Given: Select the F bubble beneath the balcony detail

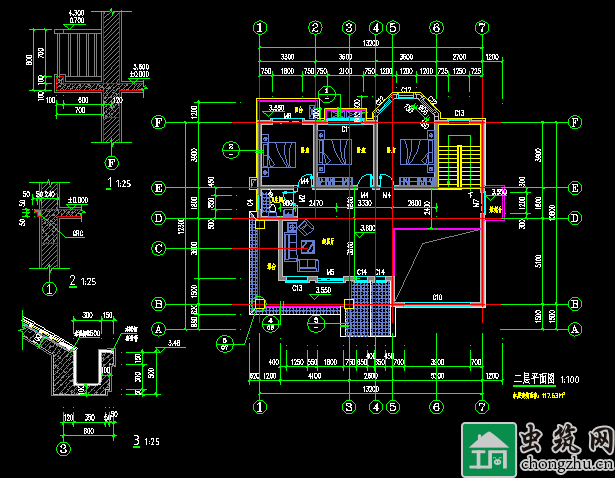Looking at the screenshot, I should pyautogui.click(x=110, y=162).
